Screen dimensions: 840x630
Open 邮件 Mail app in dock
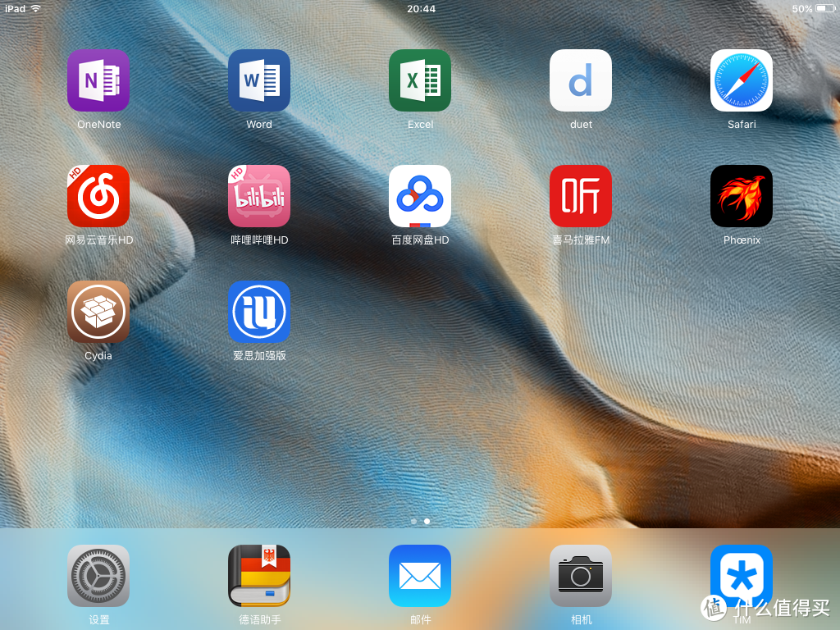420,576
